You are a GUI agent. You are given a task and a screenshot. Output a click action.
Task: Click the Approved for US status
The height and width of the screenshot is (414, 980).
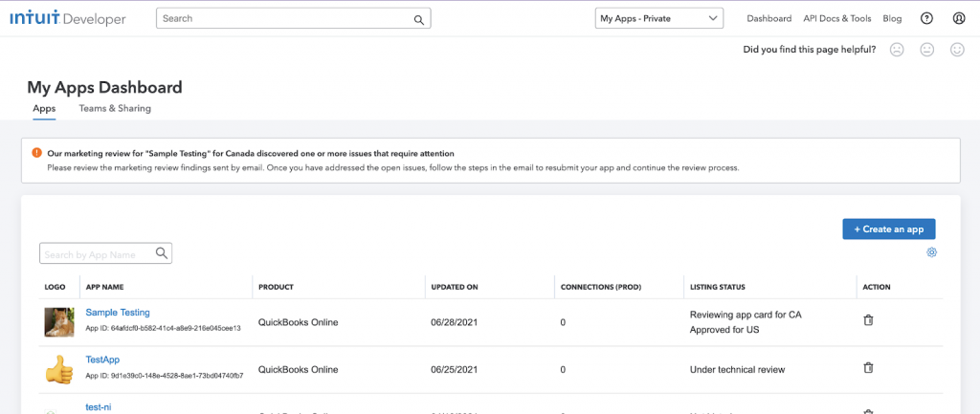(724, 330)
